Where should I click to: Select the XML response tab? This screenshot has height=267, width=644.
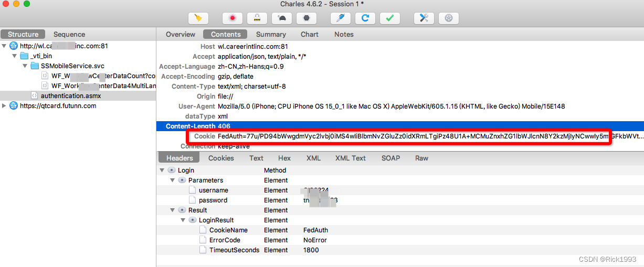point(313,158)
